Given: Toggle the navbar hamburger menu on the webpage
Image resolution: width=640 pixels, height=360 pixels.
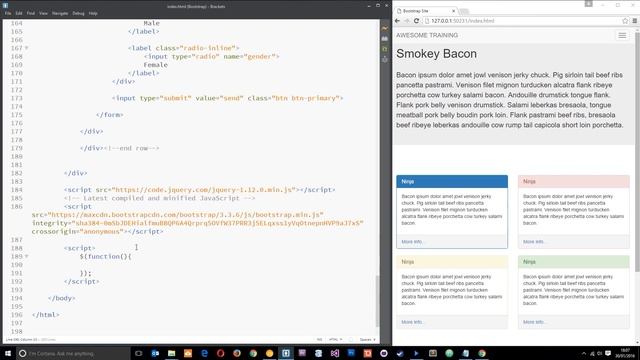Looking at the screenshot, I should tap(622, 36).
